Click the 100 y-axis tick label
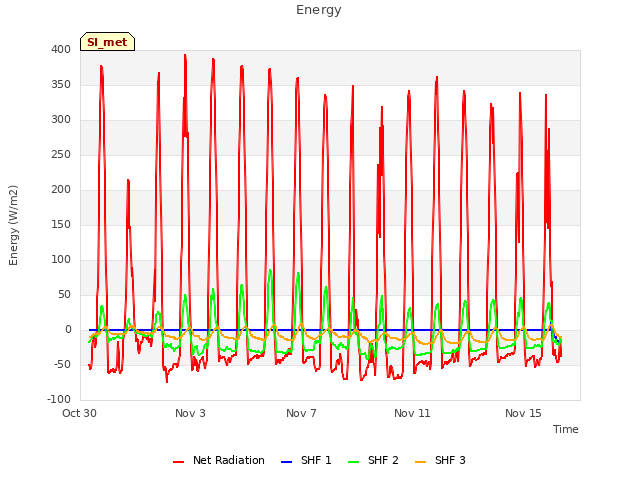Image resolution: width=640 pixels, height=480 pixels. 61,260
